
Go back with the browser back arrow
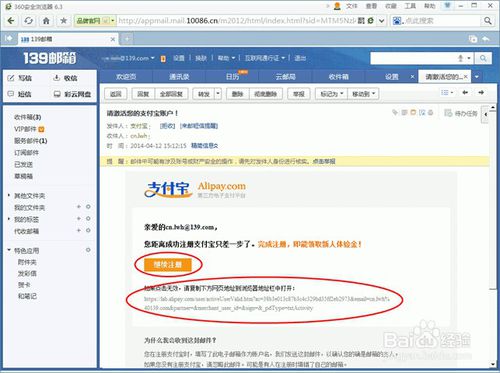11,21
